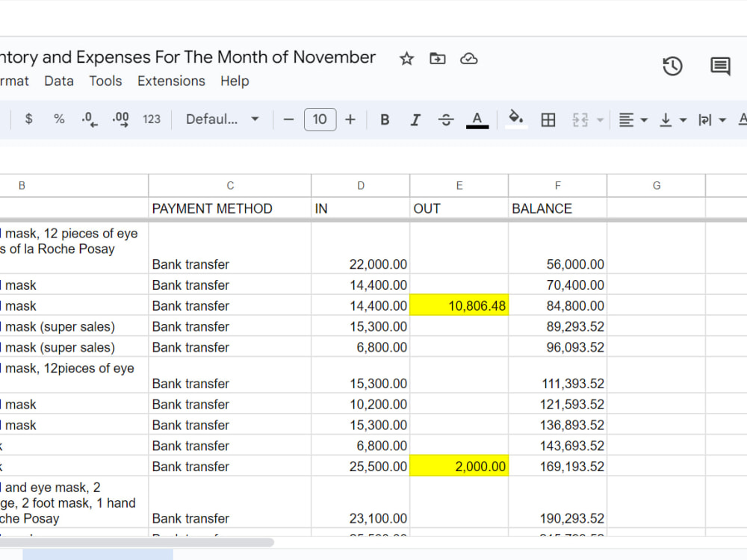747x560 pixels.
Task: Click the PAYMENT METHOD header cell
Action: tap(230, 208)
